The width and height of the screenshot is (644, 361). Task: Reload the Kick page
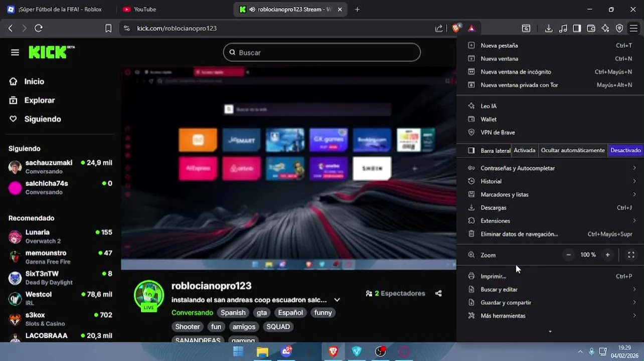point(39,29)
